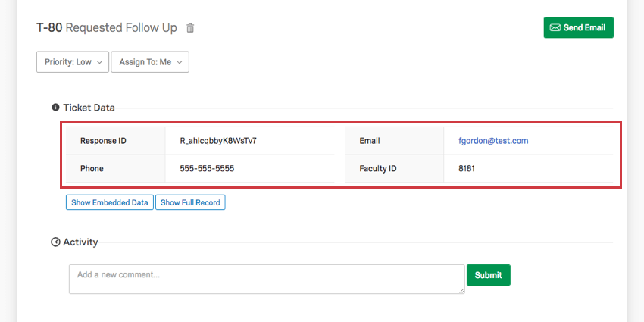644x322 pixels.
Task: Click the Faculty ID value 8181
Action: (x=467, y=168)
